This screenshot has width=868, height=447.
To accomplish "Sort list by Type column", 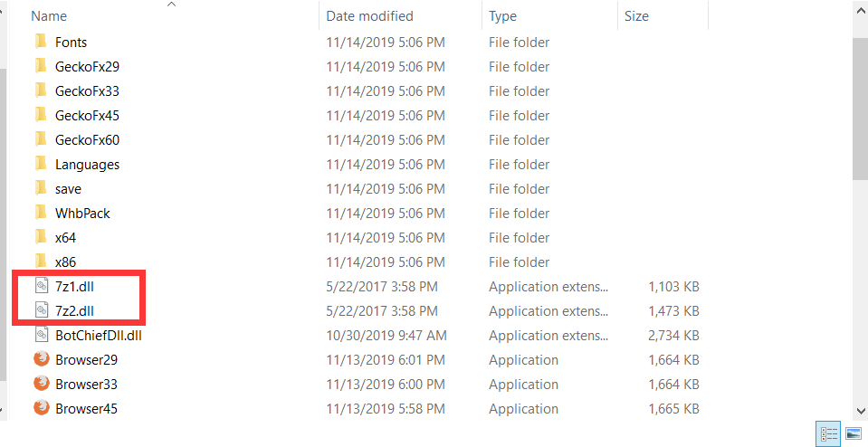I will [502, 16].
